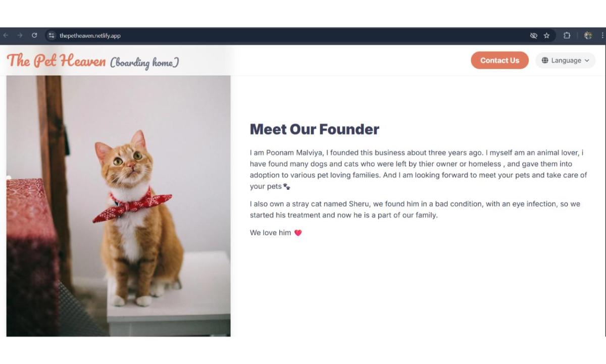
Task: Click the paw prints emoji after 'your pets'
Action: pos(287,187)
